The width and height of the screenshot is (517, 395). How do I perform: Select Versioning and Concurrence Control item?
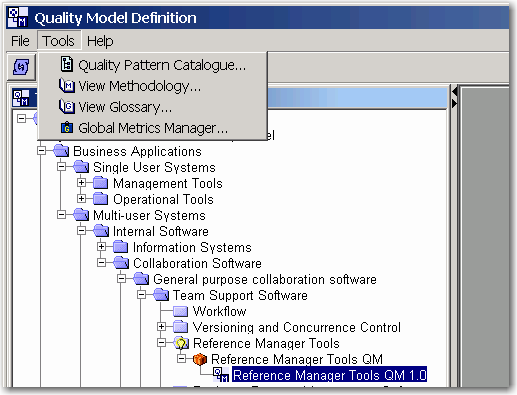pos(297,327)
